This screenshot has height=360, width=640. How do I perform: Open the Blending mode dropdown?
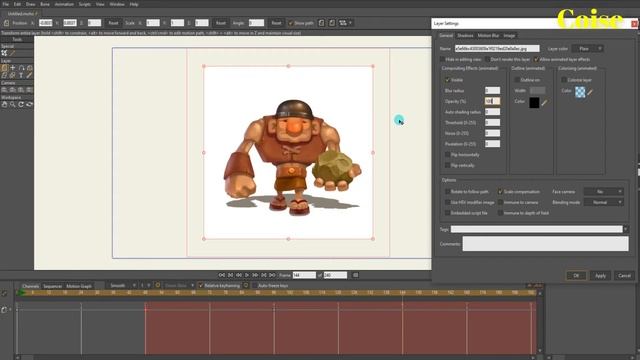(x=603, y=202)
